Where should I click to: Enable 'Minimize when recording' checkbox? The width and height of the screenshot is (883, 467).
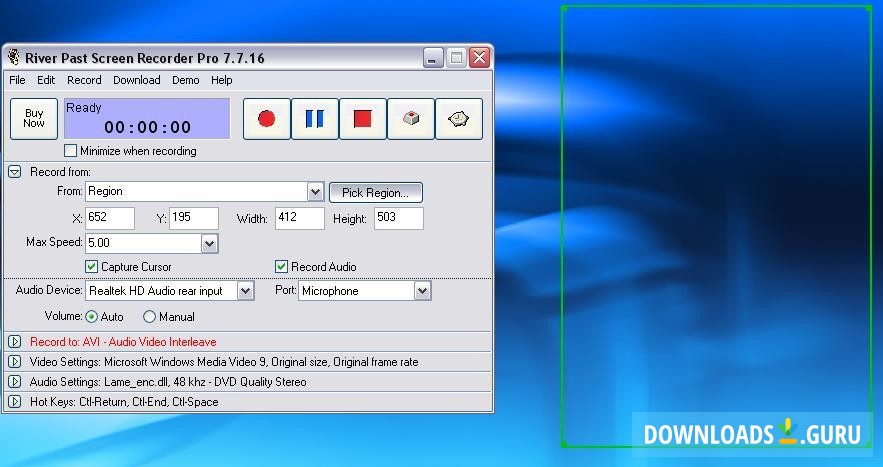pyautogui.click(x=71, y=151)
